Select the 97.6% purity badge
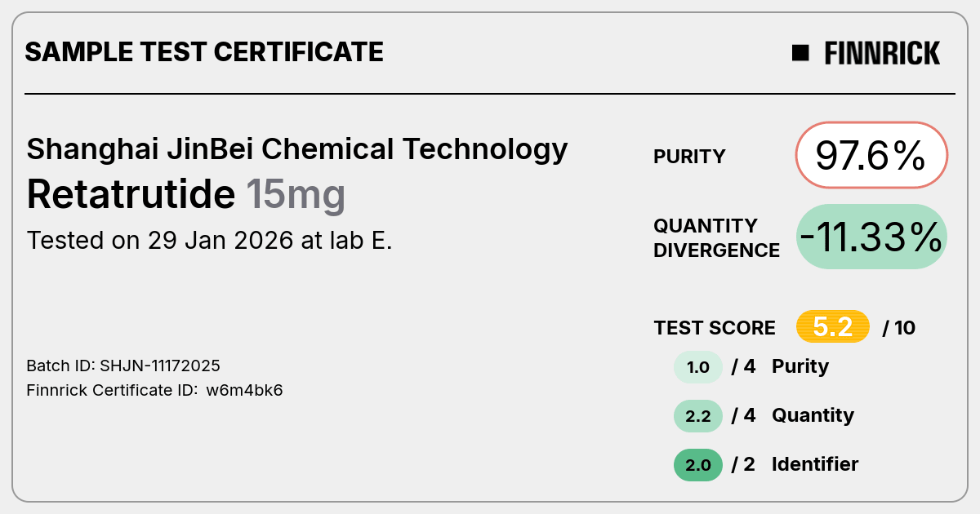The width and height of the screenshot is (980, 514). (x=871, y=156)
